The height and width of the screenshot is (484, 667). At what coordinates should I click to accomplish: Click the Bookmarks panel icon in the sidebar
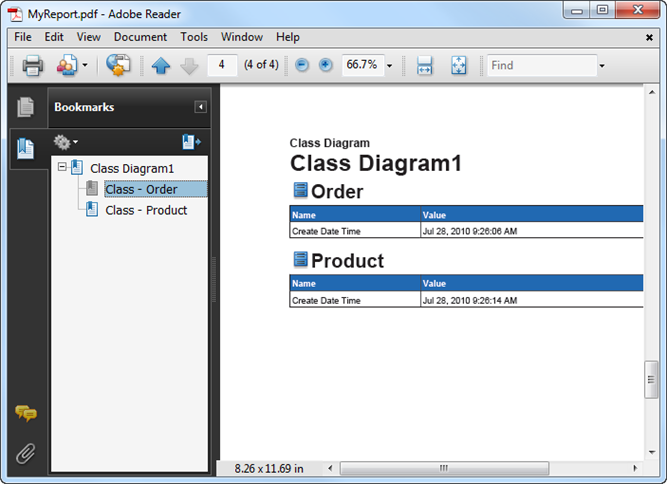(26, 149)
